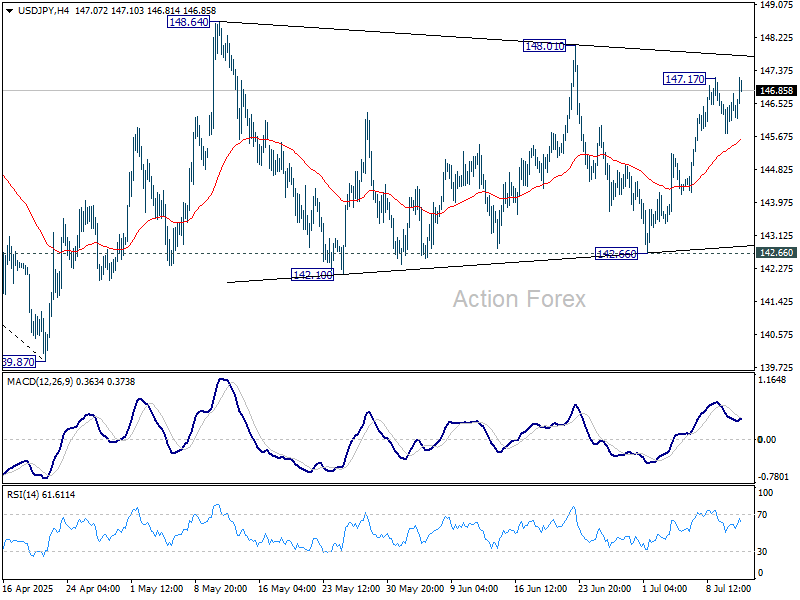Select the 142.100 low price label

(312, 274)
